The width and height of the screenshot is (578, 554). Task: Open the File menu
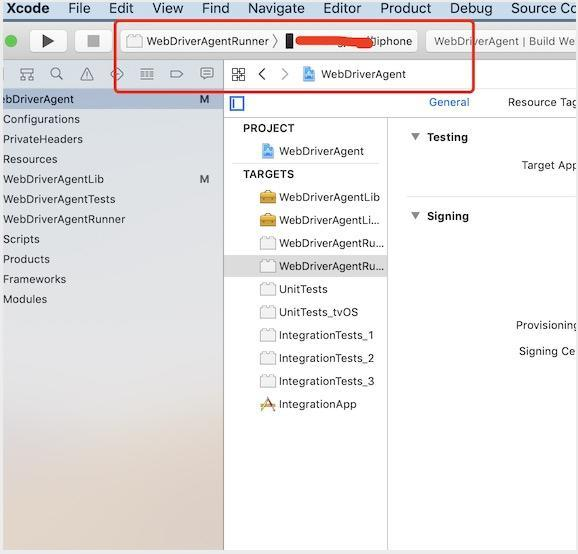[79, 8]
